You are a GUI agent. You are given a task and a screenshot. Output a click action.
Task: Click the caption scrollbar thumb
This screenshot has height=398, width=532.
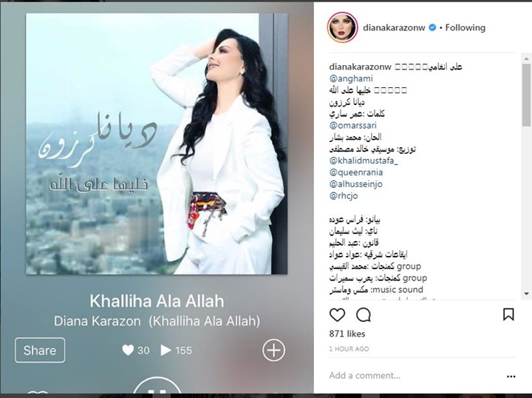point(526,95)
